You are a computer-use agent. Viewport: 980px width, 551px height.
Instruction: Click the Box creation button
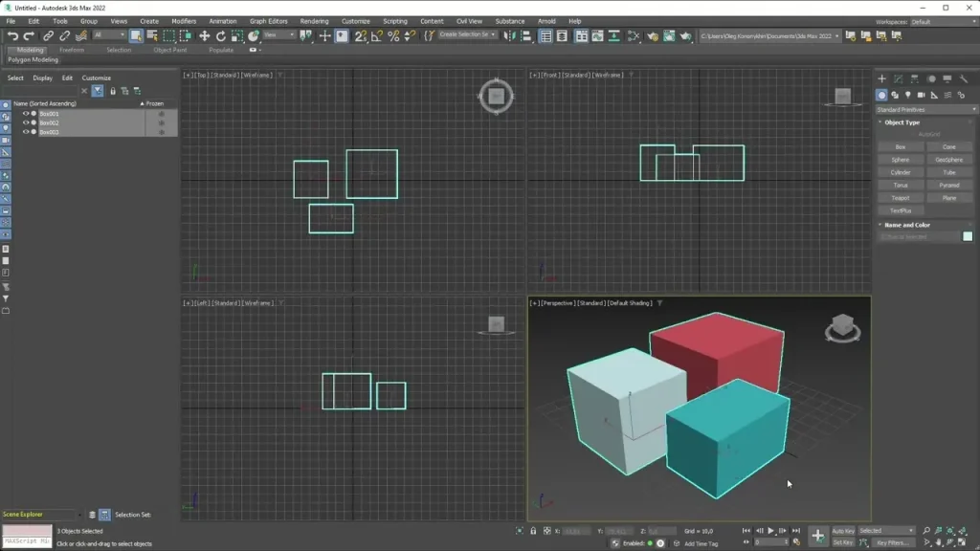[900, 146]
